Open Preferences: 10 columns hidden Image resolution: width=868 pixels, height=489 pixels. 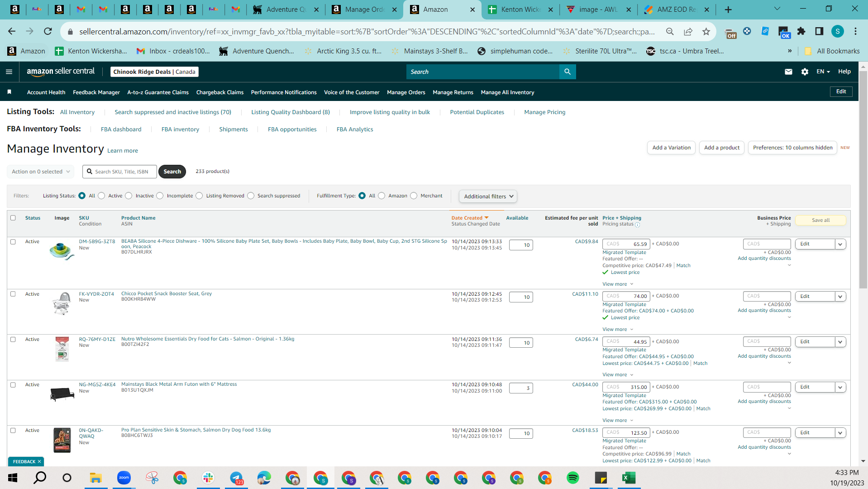click(793, 148)
